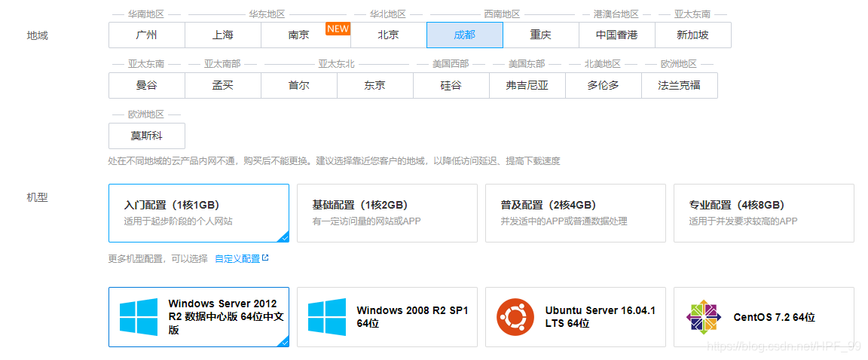Select Windows 2008 R2 SP1 64位 text
The width and height of the screenshot is (868, 360).
412,317
